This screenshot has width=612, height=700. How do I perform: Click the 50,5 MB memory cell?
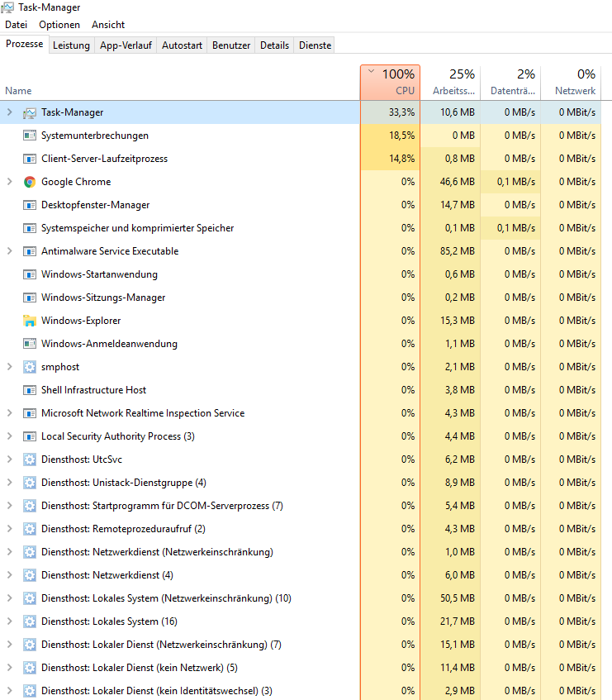pos(450,598)
